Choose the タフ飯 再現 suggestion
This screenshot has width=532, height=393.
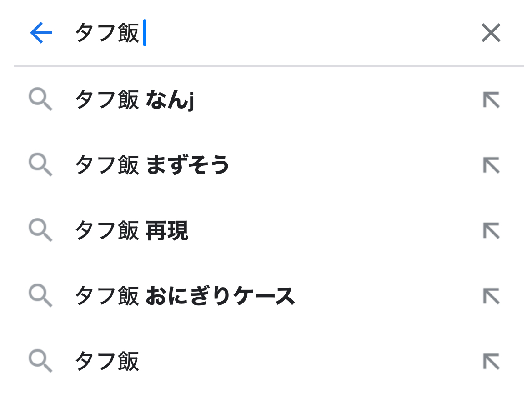click(131, 231)
